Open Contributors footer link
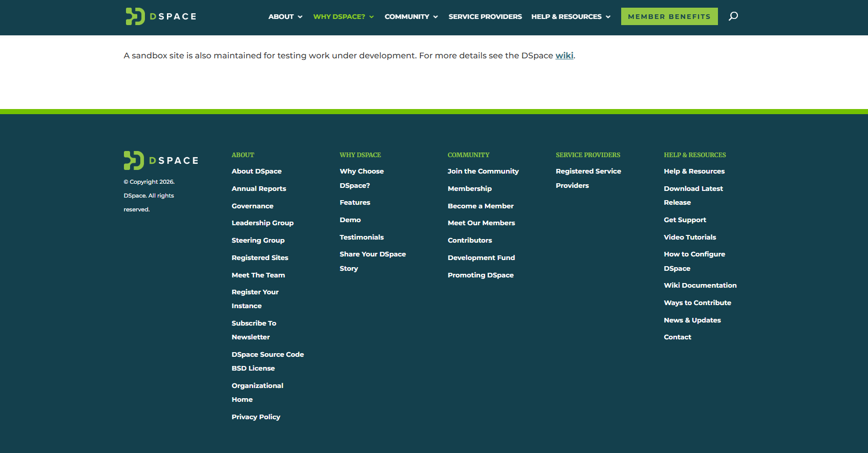The image size is (868, 453). click(470, 240)
